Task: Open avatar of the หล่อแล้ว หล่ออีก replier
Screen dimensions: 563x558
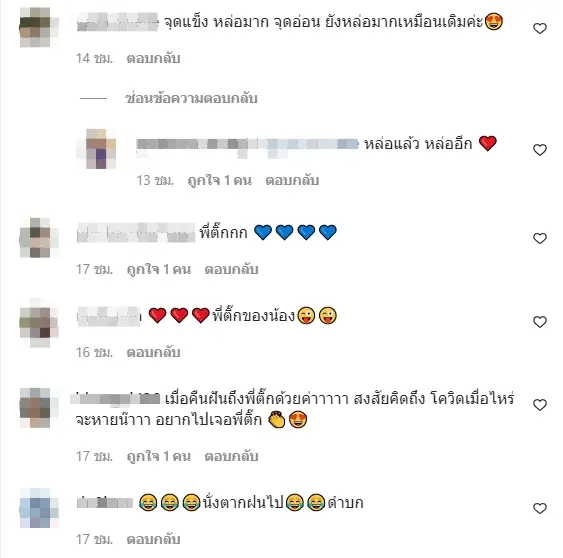Action: coord(98,149)
